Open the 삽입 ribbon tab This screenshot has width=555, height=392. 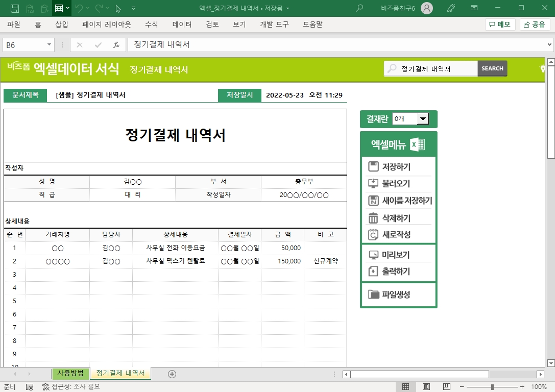tap(61, 24)
